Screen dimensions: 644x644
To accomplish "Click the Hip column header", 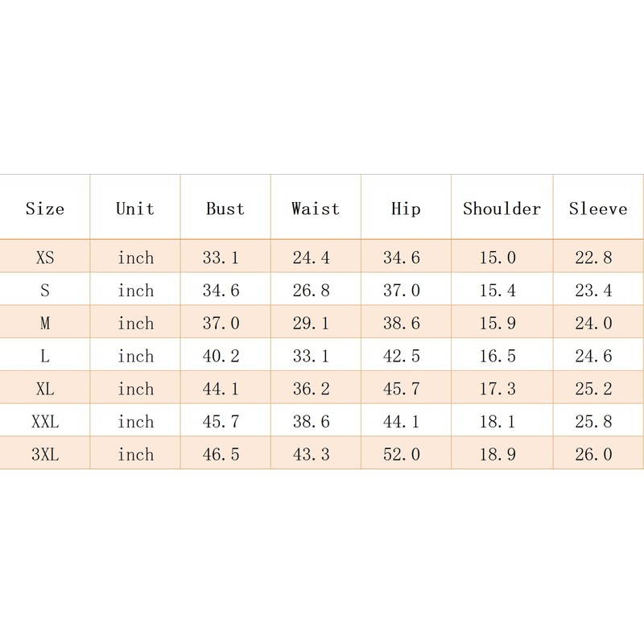I will coord(406,209).
